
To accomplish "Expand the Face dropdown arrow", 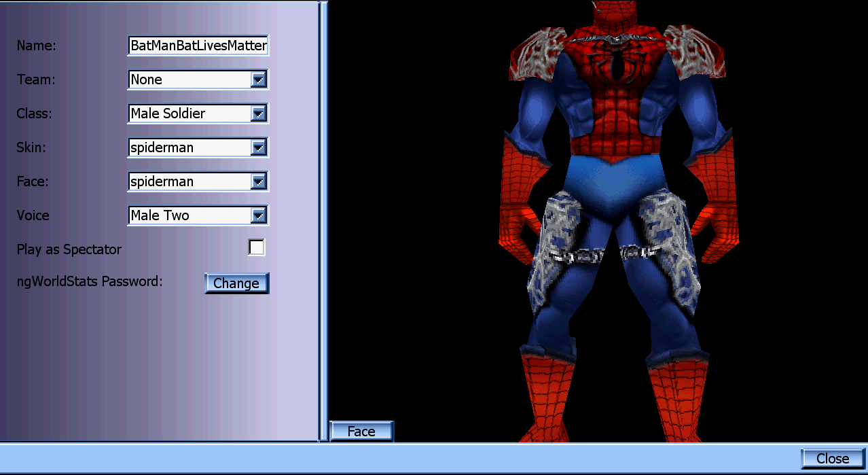I will click(258, 181).
